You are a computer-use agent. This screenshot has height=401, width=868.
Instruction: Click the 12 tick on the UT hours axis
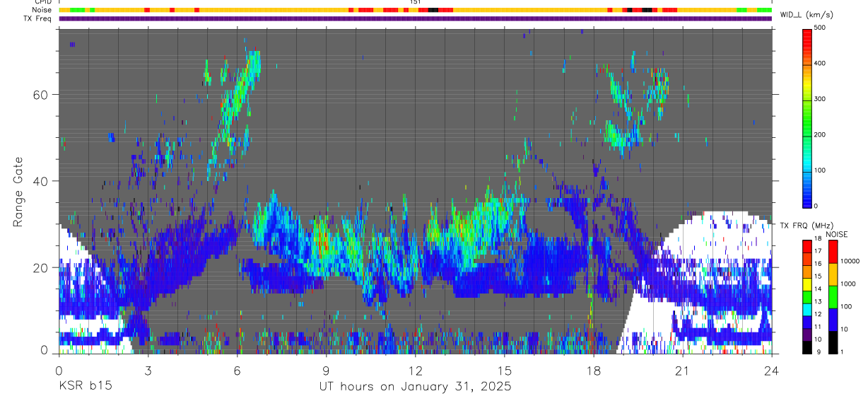pyautogui.click(x=415, y=370)
